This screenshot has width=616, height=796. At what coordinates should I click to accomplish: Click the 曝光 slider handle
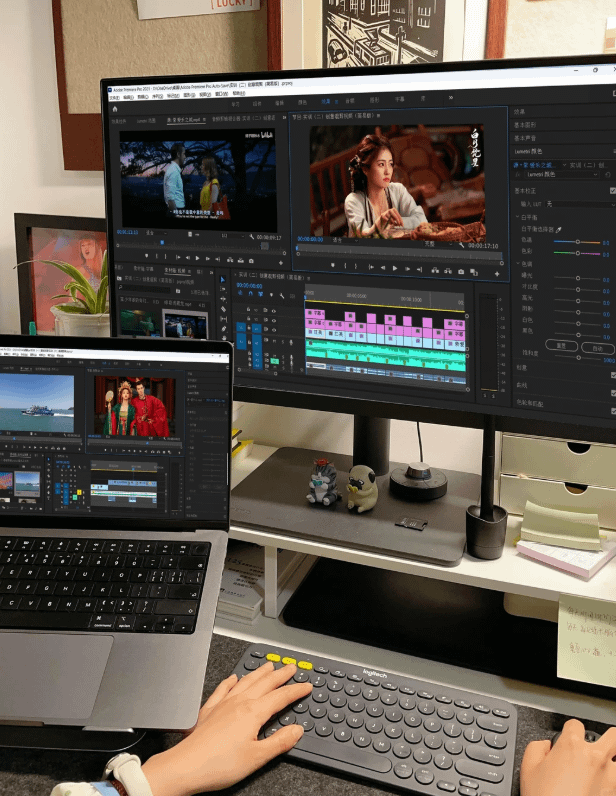tap(578, 278)
